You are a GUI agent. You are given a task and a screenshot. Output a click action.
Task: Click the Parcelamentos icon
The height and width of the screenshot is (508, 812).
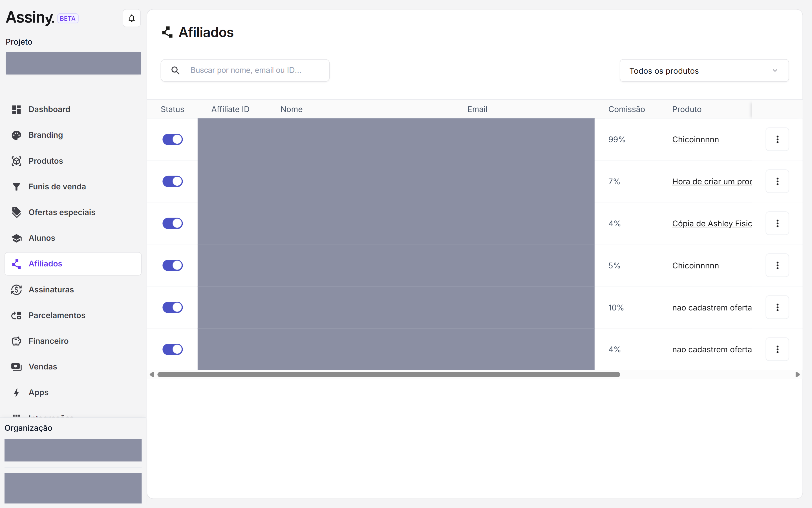pyautogui.click(x=16, y=315)
